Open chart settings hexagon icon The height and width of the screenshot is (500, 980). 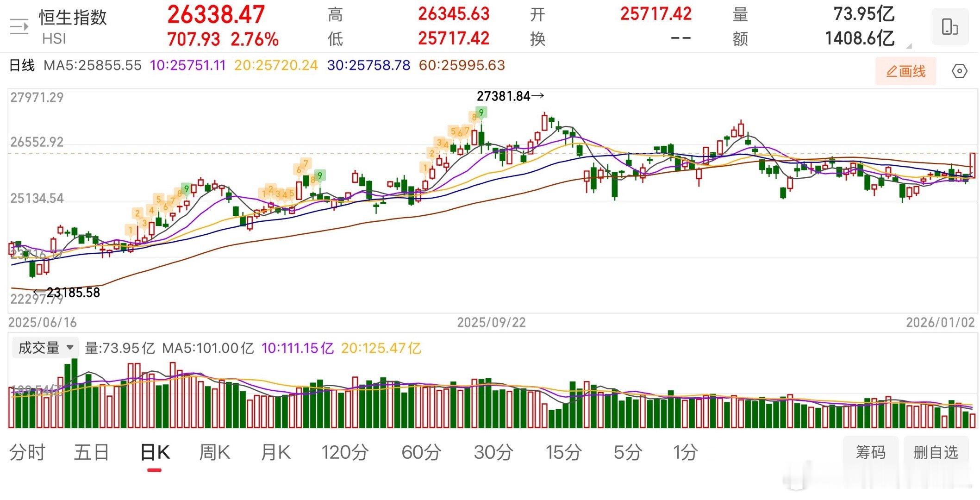pos(959,71)
